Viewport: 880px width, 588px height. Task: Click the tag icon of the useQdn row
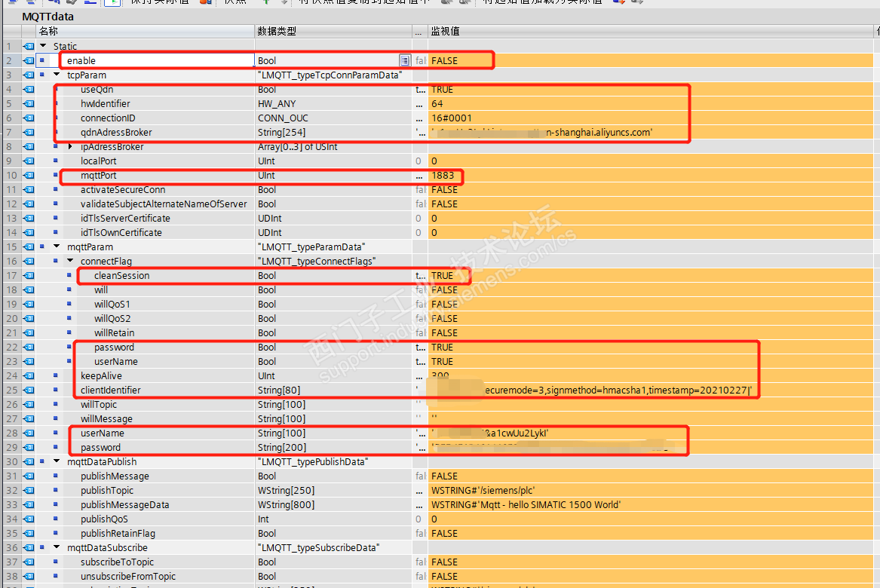point(29,89)
